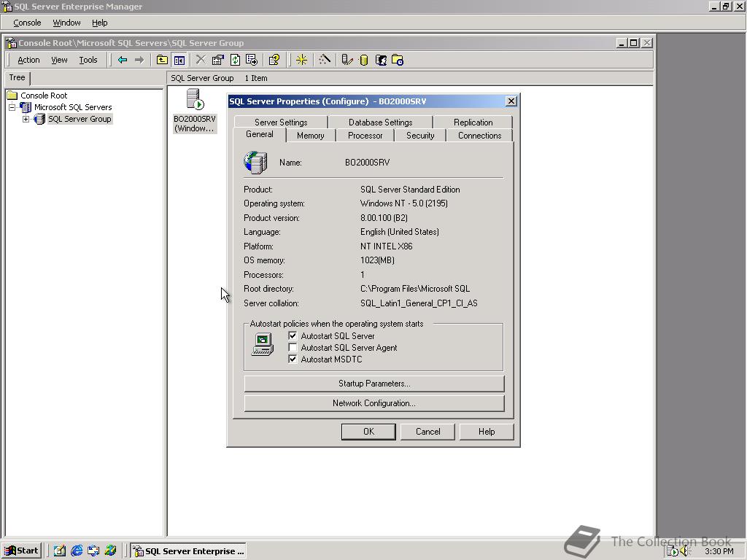Click the Delete X toolbar icon

point(201,60)
